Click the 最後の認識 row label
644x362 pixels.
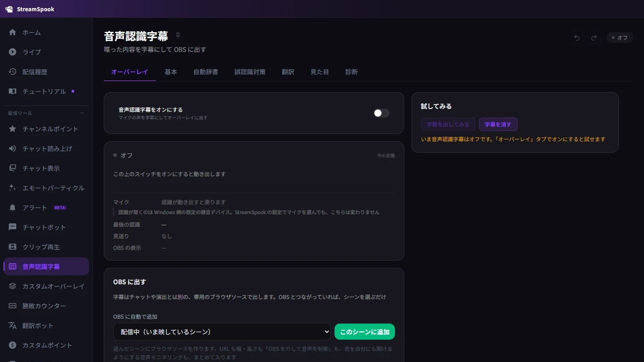127,224
